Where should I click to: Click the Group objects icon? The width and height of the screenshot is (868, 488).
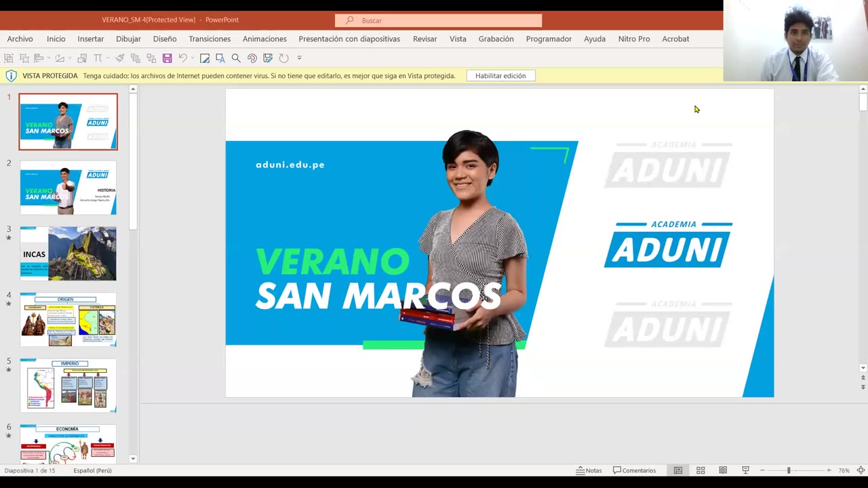(x=9, y=58)
